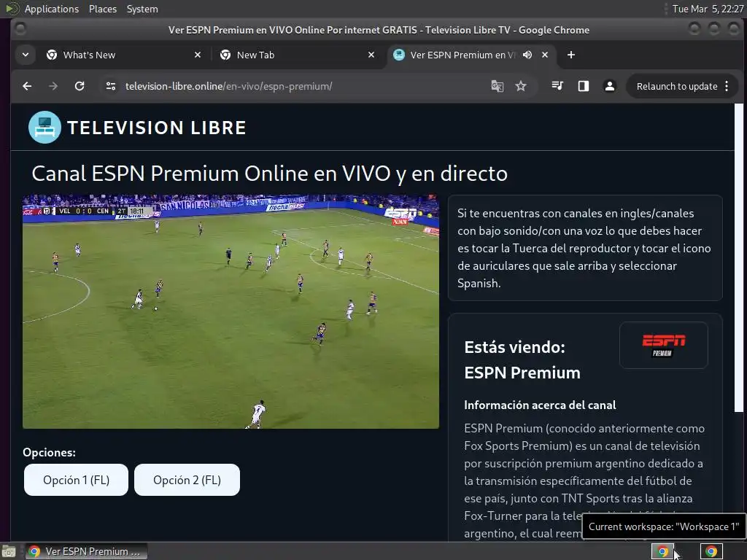Click the first workspace switcher Chrome icon
This screenshot has width=747, height=560.
[x=662, y=551]
